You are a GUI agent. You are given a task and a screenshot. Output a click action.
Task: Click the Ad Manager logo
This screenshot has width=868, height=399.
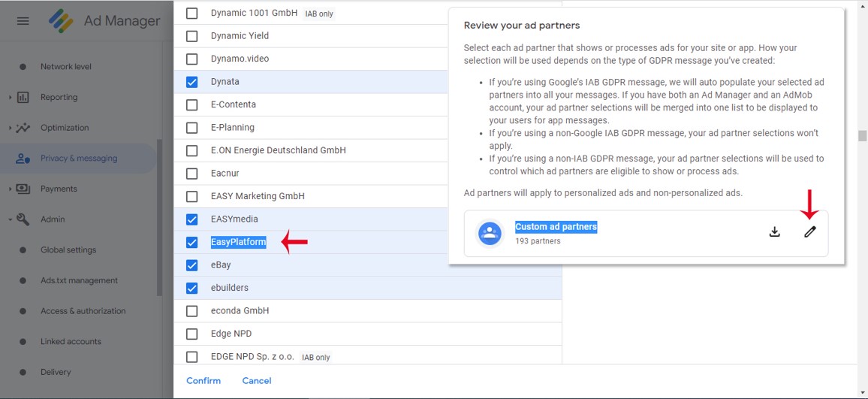pyautogui.click(x=61, y=21)
